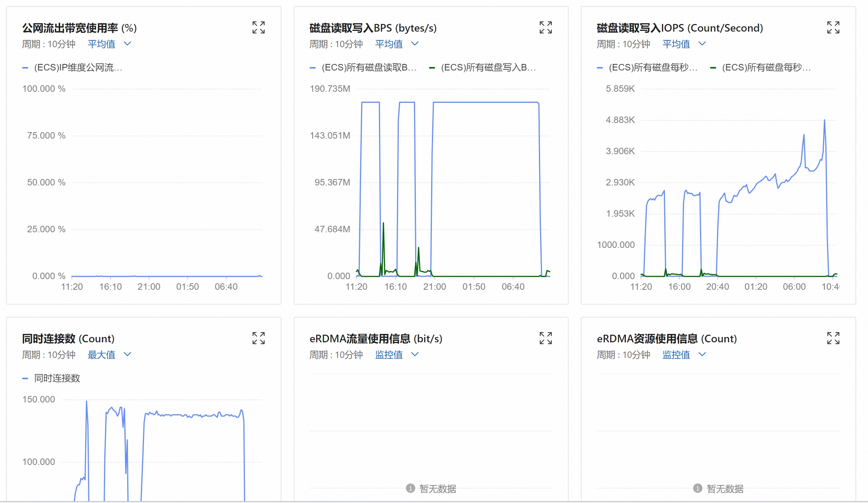Click 190.735M axis label in BPS chart

tap(330, 89)
